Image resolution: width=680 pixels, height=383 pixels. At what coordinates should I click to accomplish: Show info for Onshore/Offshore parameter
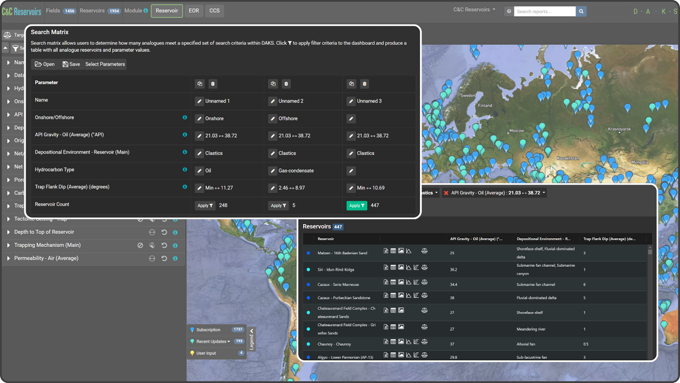click(185, 118)
